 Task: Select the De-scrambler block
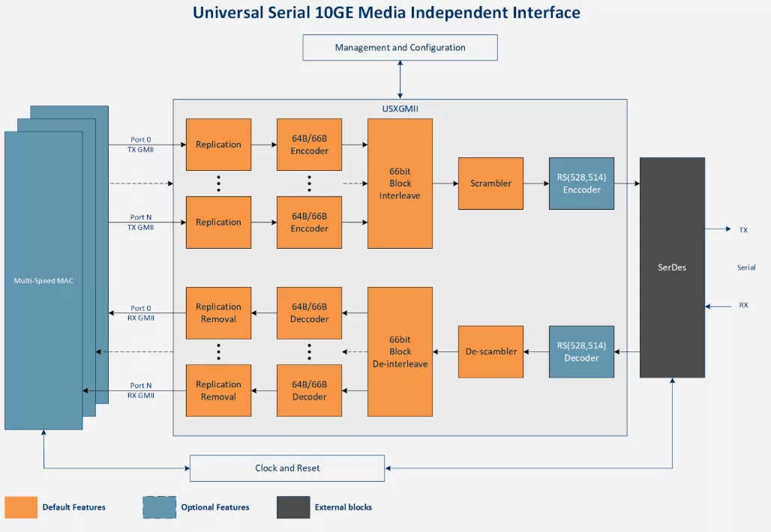(x=490, y=351)
